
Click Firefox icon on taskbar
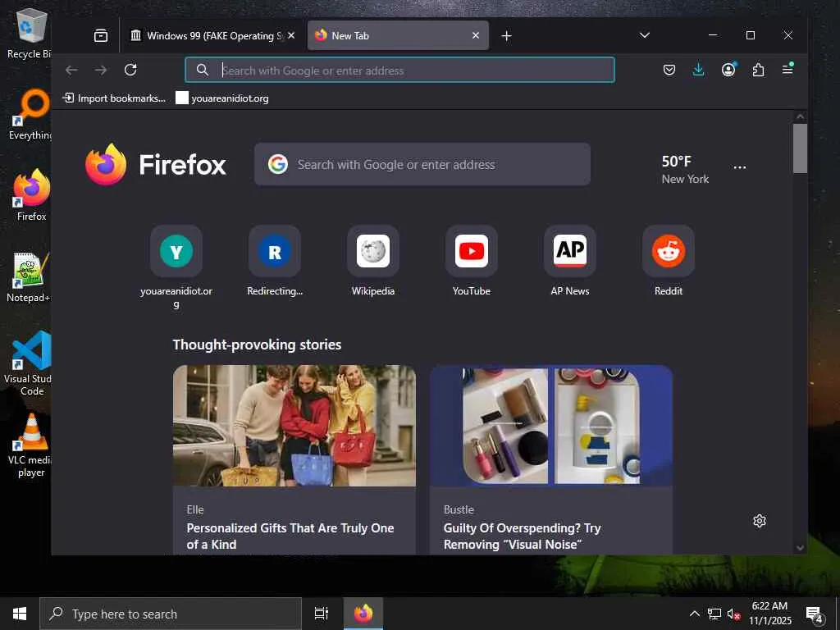pyautogui.click(x=363, y=614)
